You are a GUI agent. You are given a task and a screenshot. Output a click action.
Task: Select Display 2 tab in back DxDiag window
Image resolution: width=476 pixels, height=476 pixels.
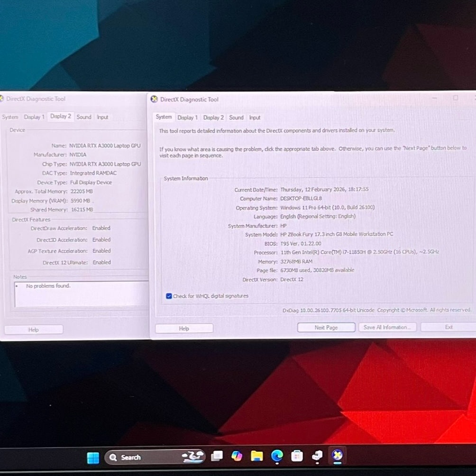pyautogui.click(x=60, y=116)
